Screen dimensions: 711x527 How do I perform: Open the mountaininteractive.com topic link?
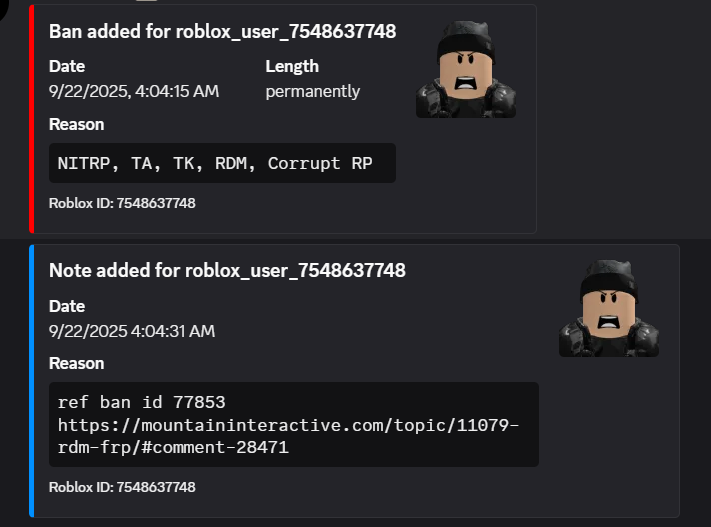(288, 425)
